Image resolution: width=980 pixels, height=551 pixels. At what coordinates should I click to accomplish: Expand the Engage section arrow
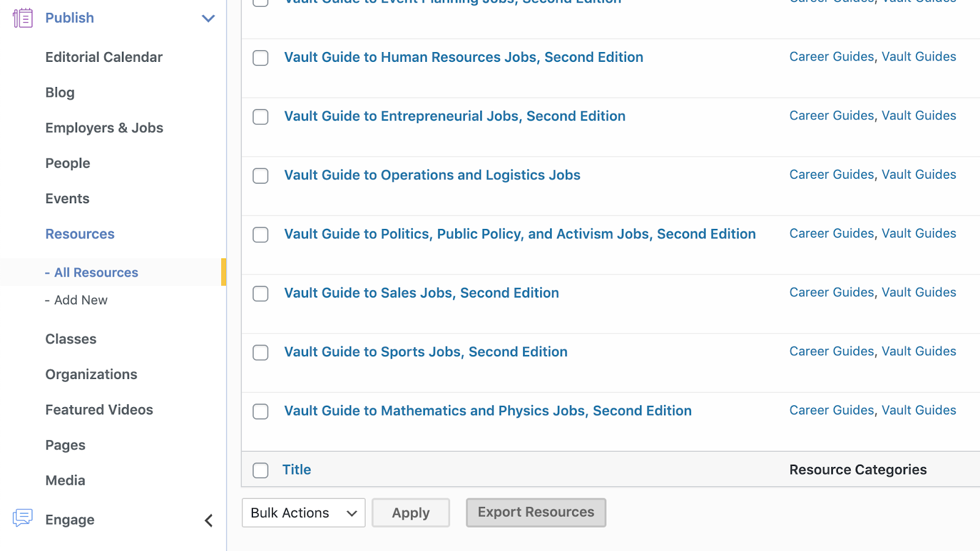(208, 520)
